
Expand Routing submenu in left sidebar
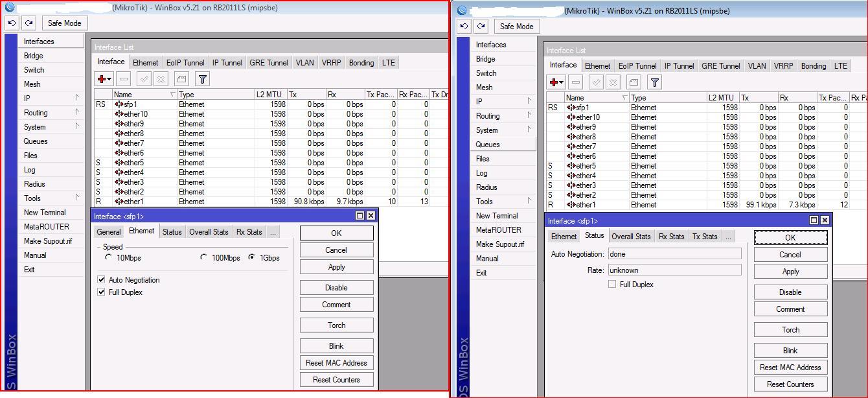[x=77, y=112]
